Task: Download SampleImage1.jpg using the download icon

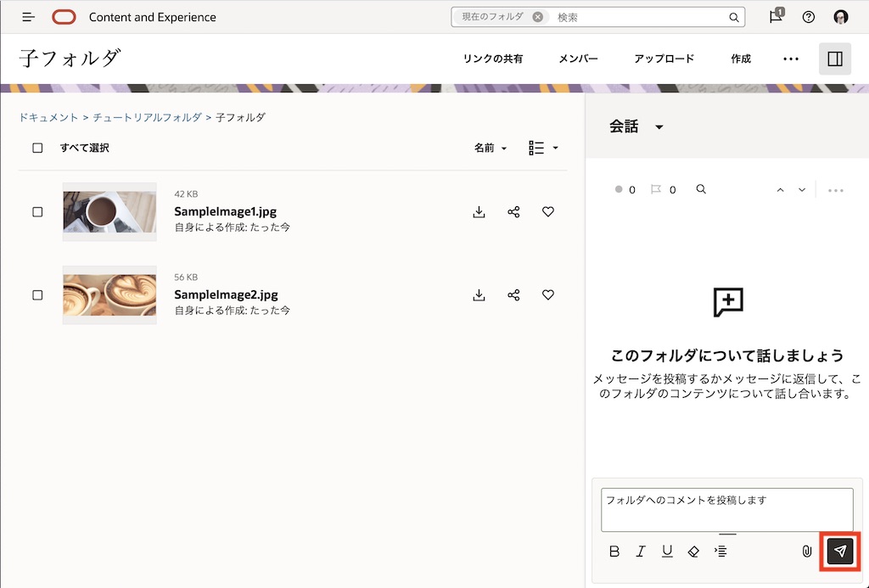Action: (x=479, y=212)
